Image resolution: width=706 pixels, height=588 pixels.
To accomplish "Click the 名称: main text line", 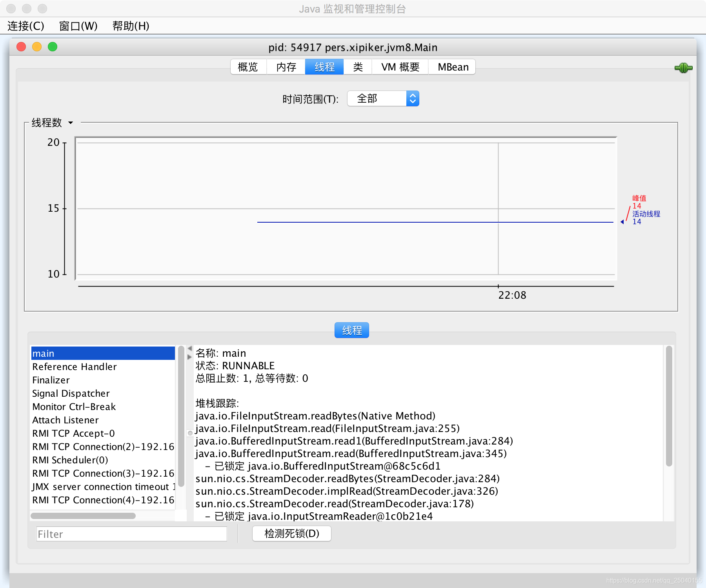I will (x=221, y=353).
